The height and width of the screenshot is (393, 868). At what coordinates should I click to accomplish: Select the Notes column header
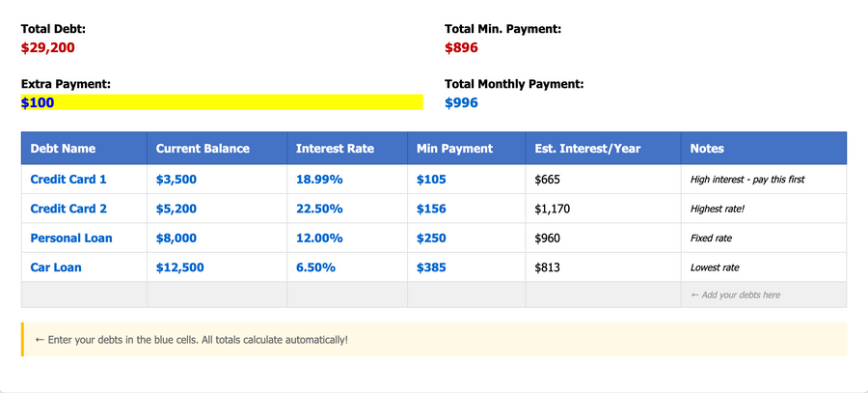[764, 148]
